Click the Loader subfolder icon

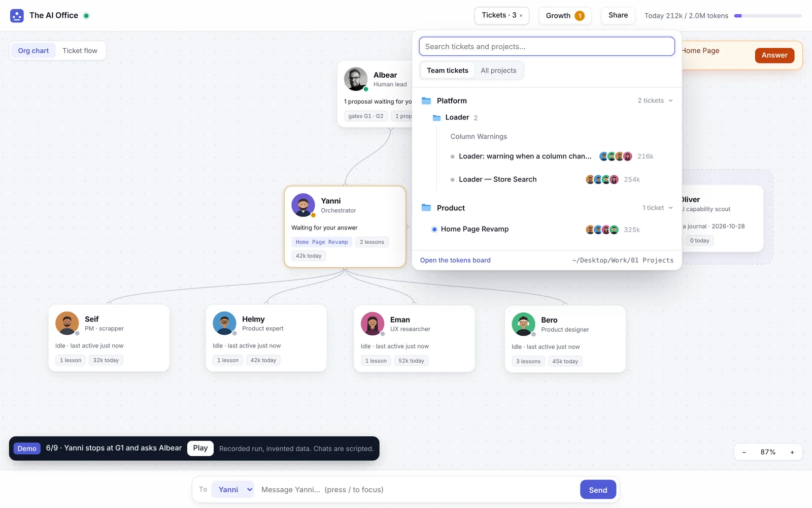436,117
